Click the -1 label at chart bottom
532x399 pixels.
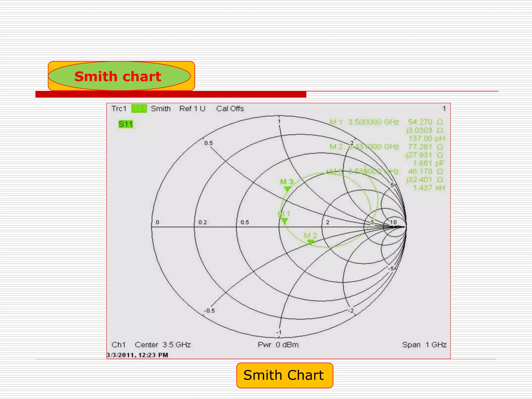[279, 332]
